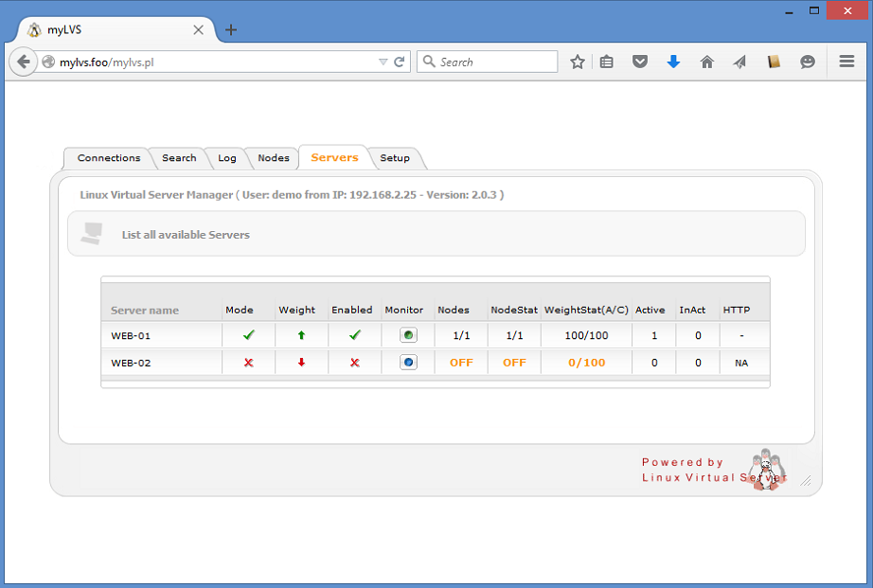The height and width of the screenshot is (588, 873).
Task: Open the URL bar history dropdown arrow
Action: [x=383, y=62]
